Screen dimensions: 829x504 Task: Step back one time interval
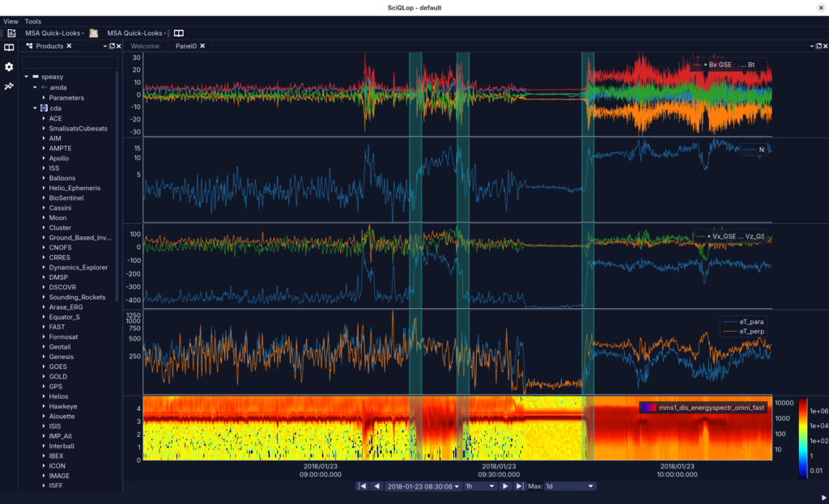click(376, 486)
